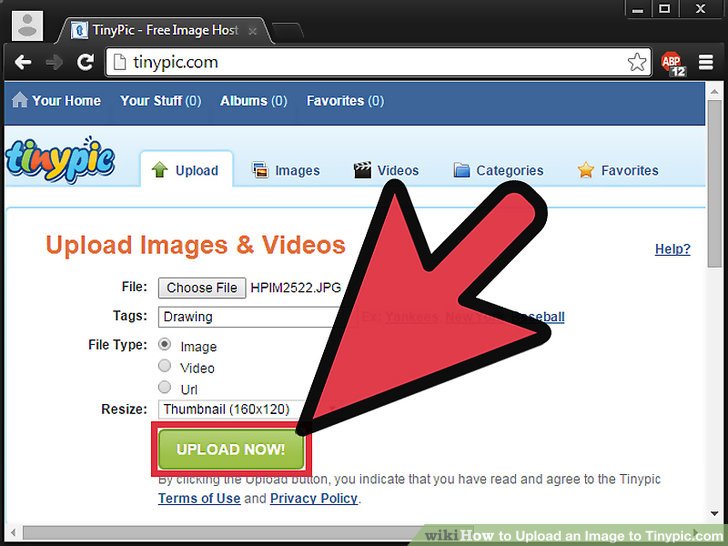728x546 pixels.
Task: Open the Adblock Plus extension icon
Action: point(673,63)
